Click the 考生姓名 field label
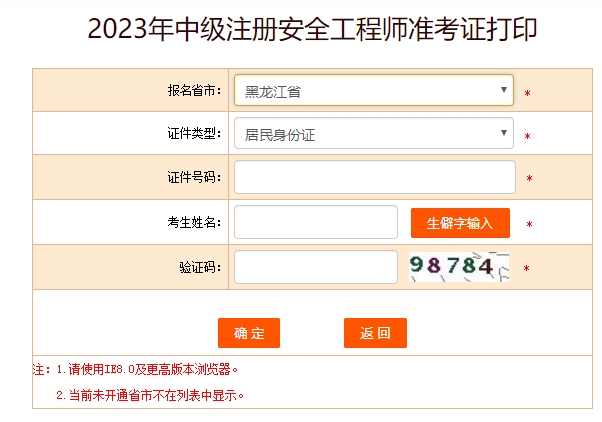This screenshot has width=602, height=422. 194,222
